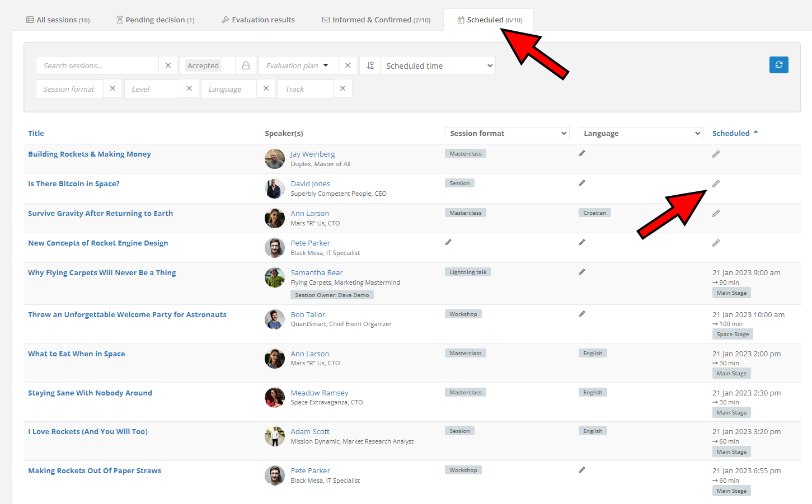Edit session format pencil for New Concepts of Rocket Engine Design
This screenshot has width=812, height=504.
(x=448, y=242)
